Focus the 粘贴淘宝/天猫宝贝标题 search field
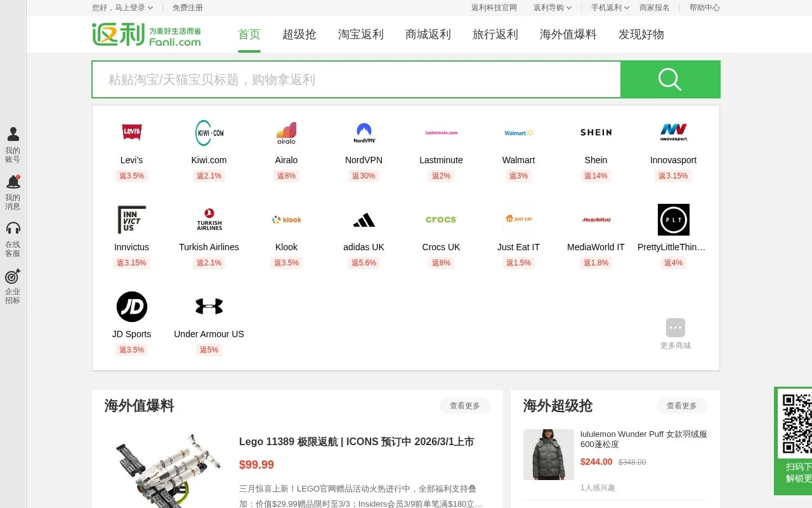The width and height of the screenshot is (812, 508). pos(357,79)
